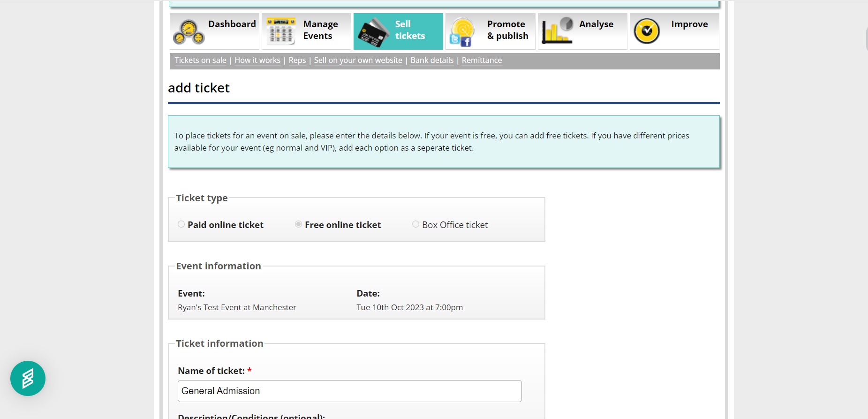Choose the Free online ticket radio button
Viewport: 868px width, 419px height.
click(298, 224)
